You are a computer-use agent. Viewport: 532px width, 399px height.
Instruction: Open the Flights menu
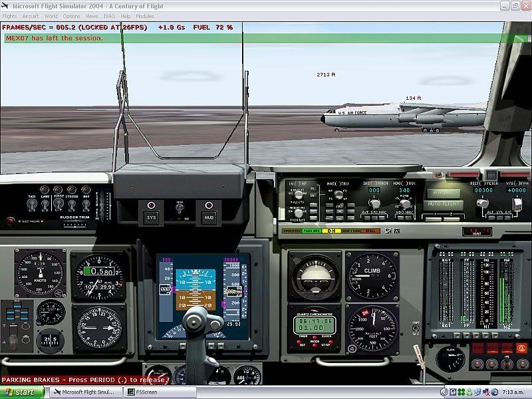(9, 16)
